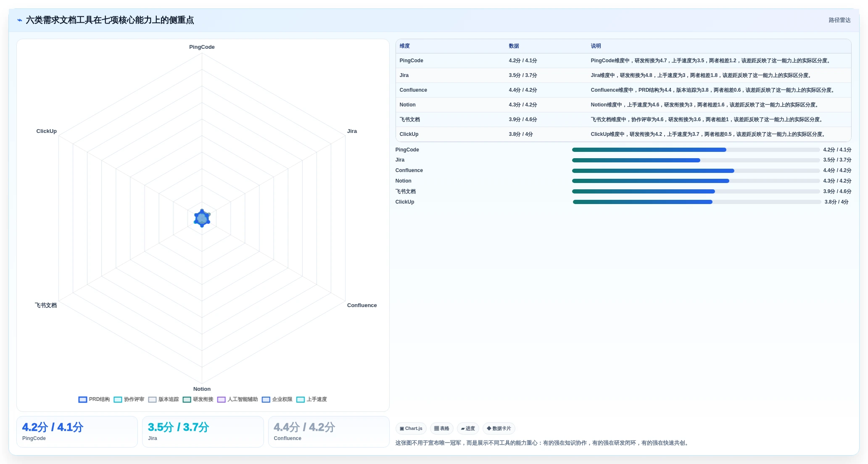Viewport: 868px width, 464px height.
Task: Toggle the 上手速度 legend entry
Action: 311,399
